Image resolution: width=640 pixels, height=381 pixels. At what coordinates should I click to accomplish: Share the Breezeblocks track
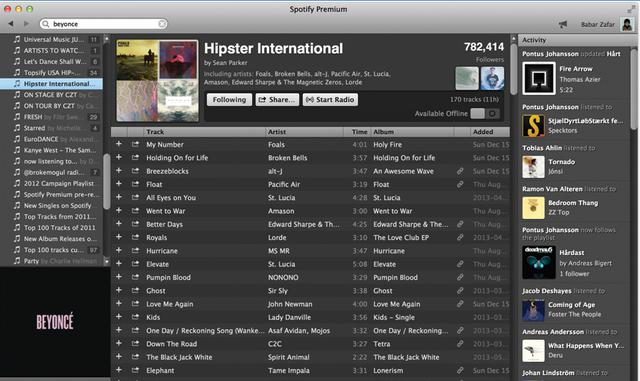[x=135, y=171]
